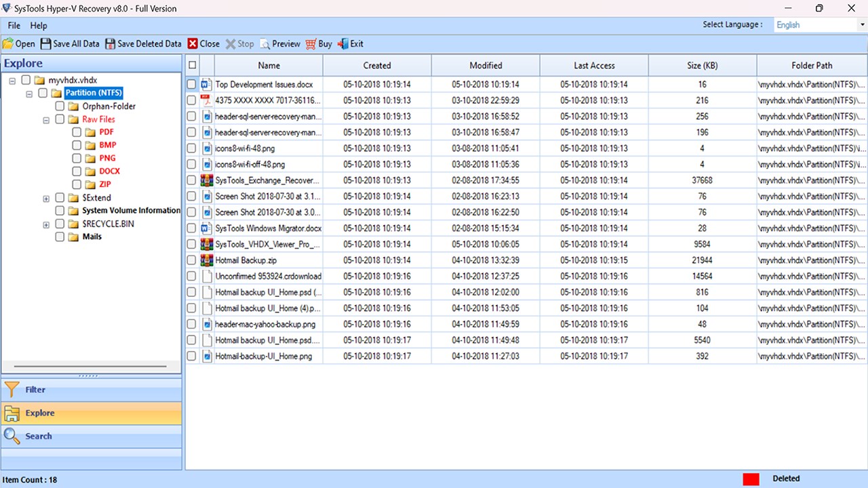The height and width of the screenshot is (488, 868).
Task: Collapse the myvhdx.vhdx tree node
Action: [x=12, y=81]
